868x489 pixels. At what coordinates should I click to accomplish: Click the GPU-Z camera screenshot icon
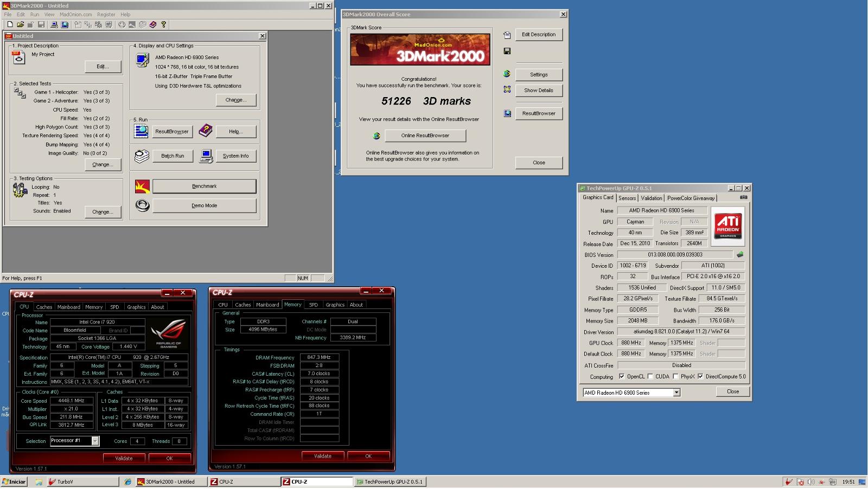tap(744, 197)
